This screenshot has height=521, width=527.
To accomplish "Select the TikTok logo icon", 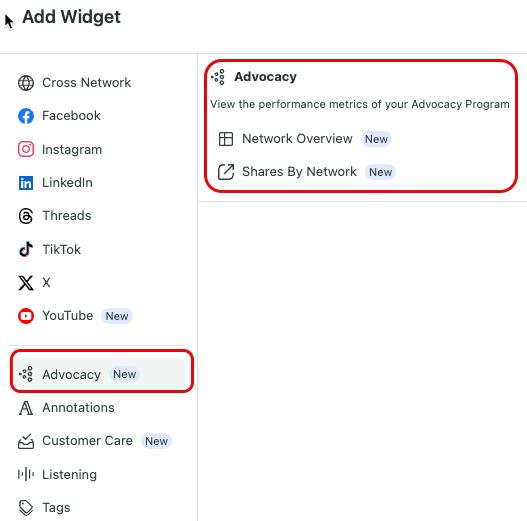I will [x=26, y=249].
